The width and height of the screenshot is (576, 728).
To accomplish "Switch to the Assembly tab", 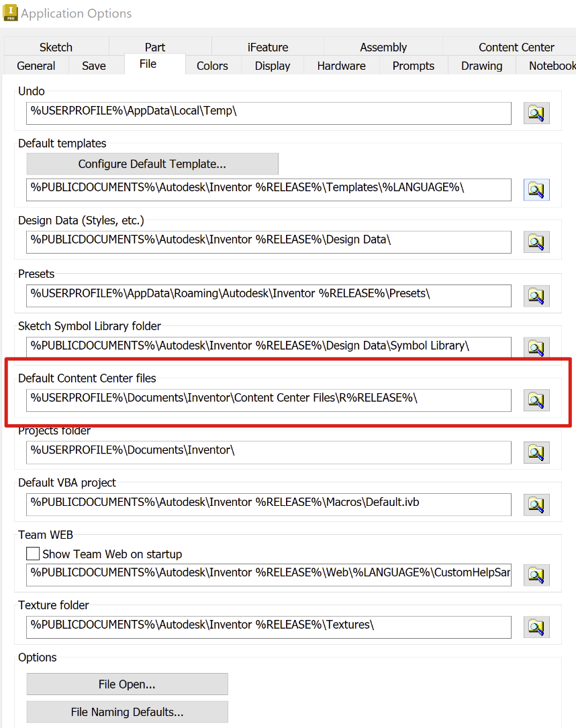I will pyautogui.click(x=383, y=47).
